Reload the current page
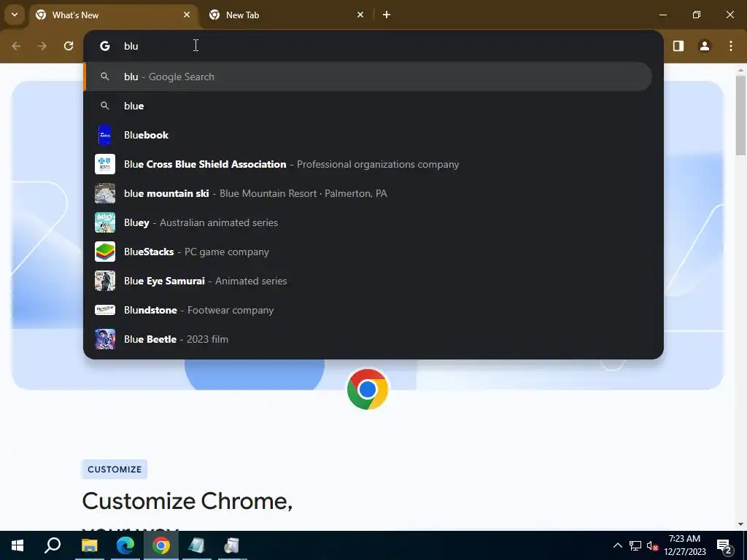 click(x=69, y=46)
